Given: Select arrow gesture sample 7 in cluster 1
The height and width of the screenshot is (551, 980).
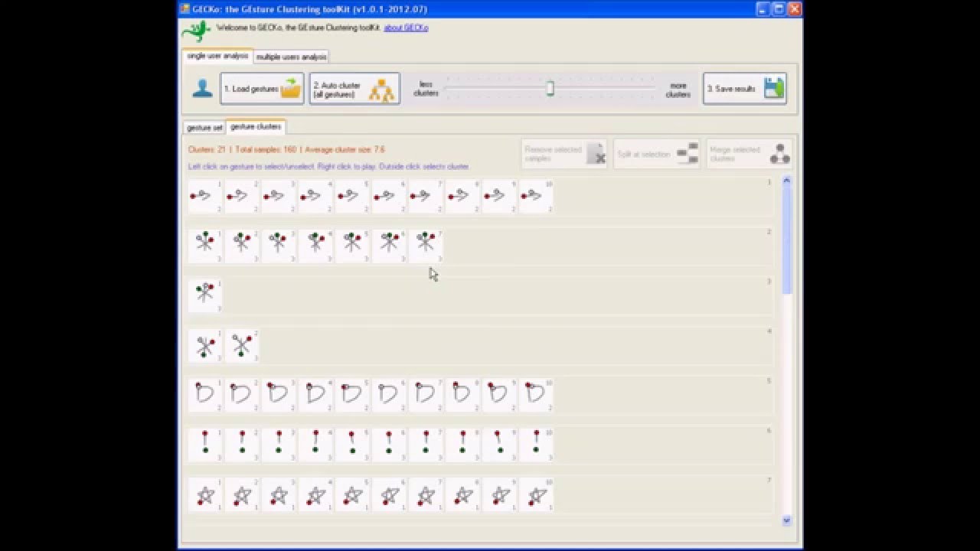Looking at the screenshot, I should [425, 197].
